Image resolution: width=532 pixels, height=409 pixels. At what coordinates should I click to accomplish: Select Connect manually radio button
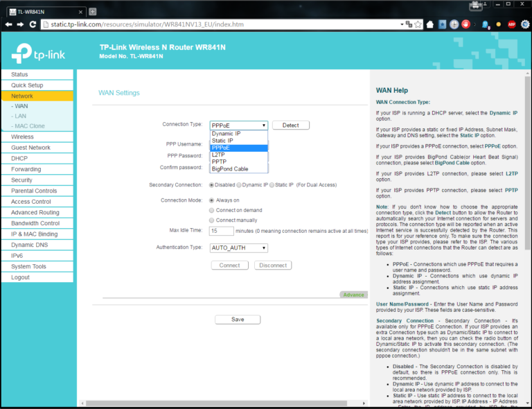[x=212, y=220]
